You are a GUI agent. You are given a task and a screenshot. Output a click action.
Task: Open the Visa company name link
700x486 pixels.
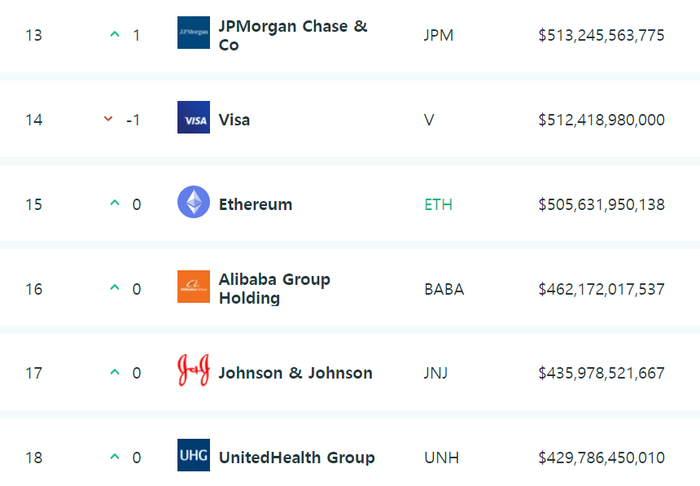[234, 120]
